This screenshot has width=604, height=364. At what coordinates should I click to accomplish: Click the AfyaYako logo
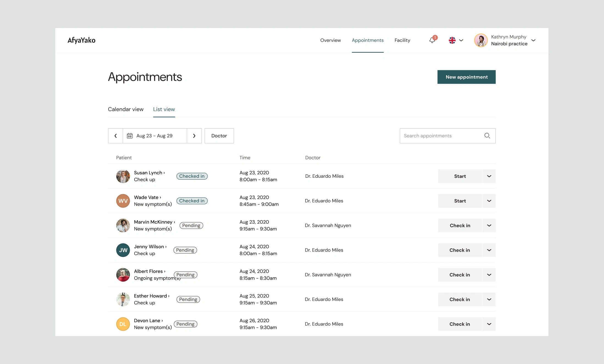click(81, 40)
